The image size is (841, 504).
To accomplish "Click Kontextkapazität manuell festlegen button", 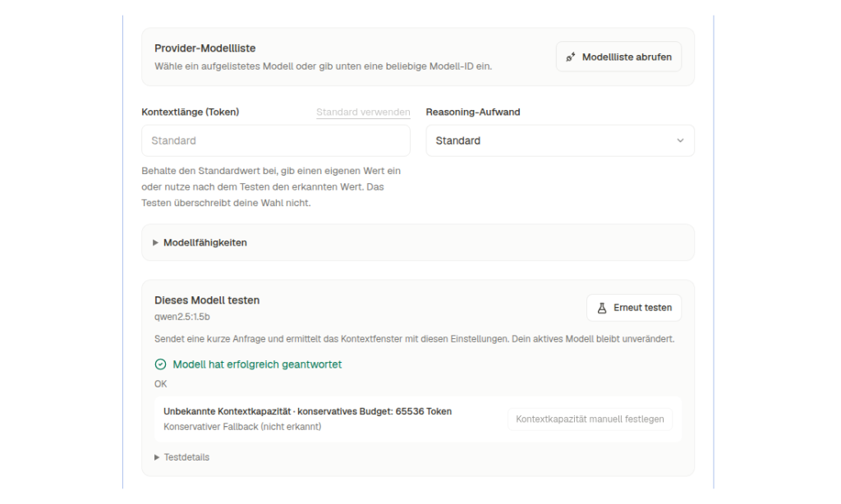I will [590, 419].
